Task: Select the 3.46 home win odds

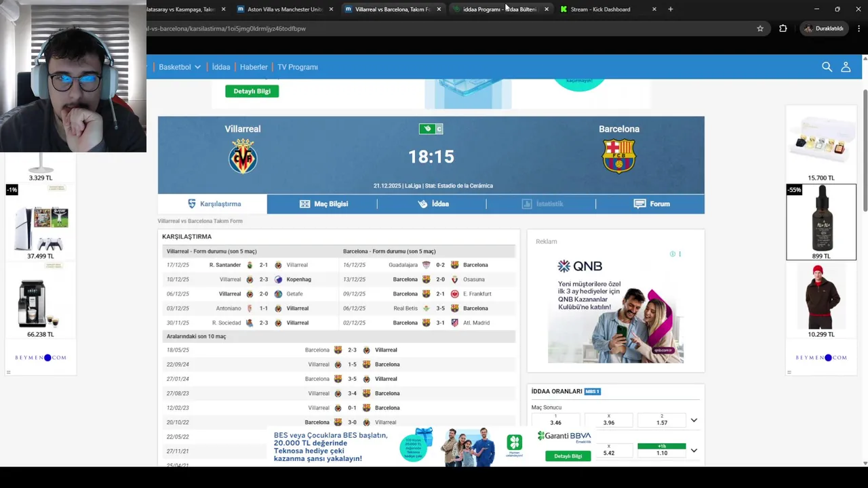Action: point(555,420)
